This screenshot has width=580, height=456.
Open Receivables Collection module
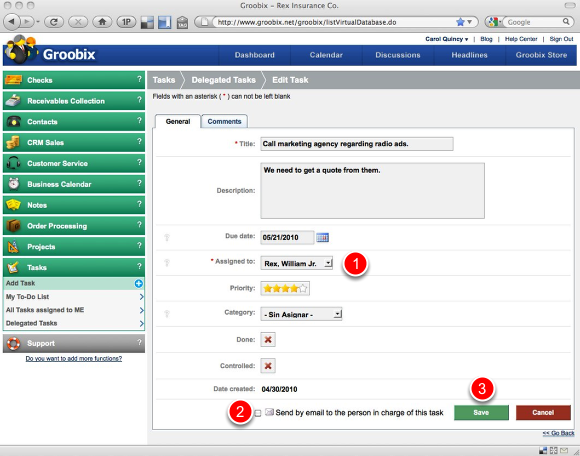pos(74,101)
